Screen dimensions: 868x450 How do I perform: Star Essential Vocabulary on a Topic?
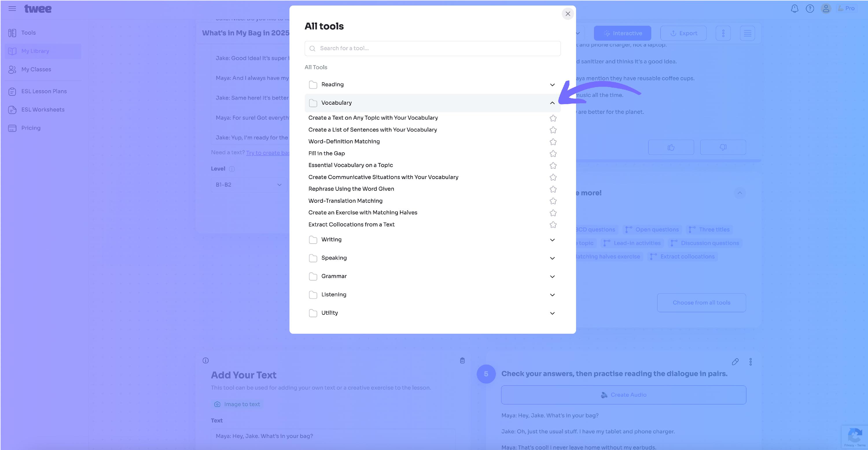click(x=553, y=165)
